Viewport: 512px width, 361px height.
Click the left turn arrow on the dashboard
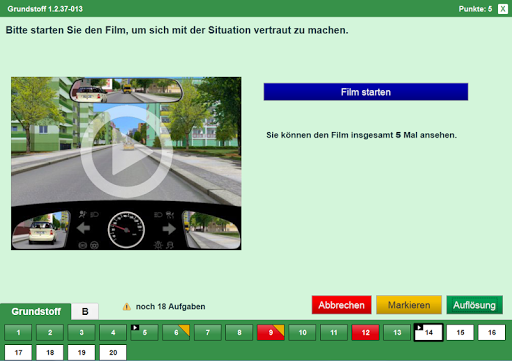(x=83, y=228)
